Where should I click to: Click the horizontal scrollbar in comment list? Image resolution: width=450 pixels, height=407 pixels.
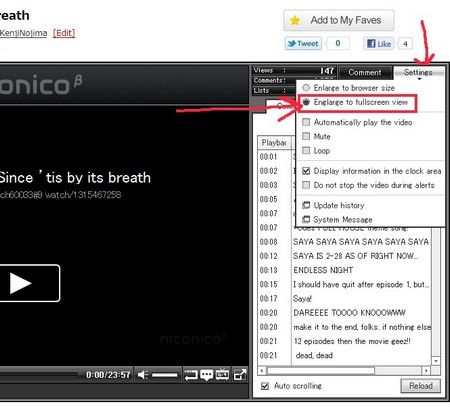(x=321, y=371)
